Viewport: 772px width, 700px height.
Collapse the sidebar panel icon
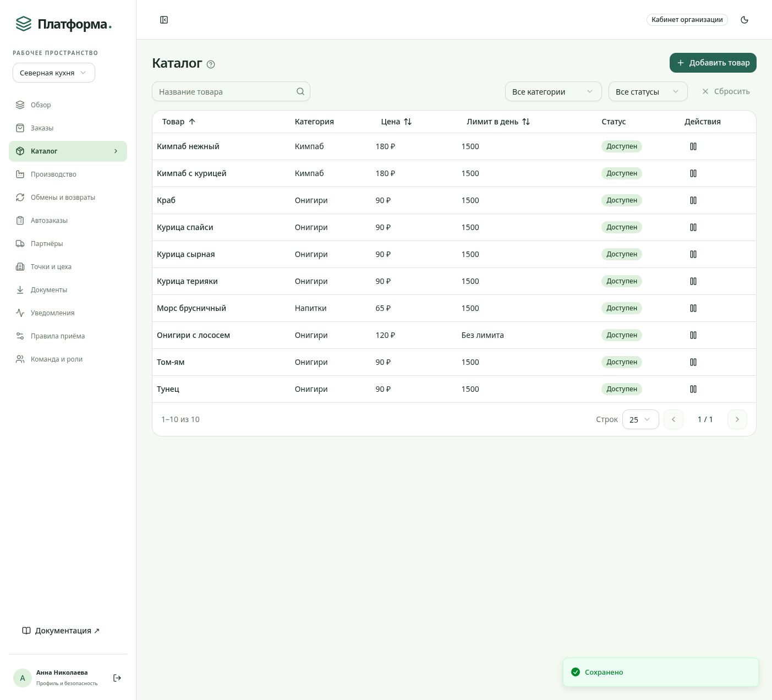pyautogui.click(x=164, y=20)
